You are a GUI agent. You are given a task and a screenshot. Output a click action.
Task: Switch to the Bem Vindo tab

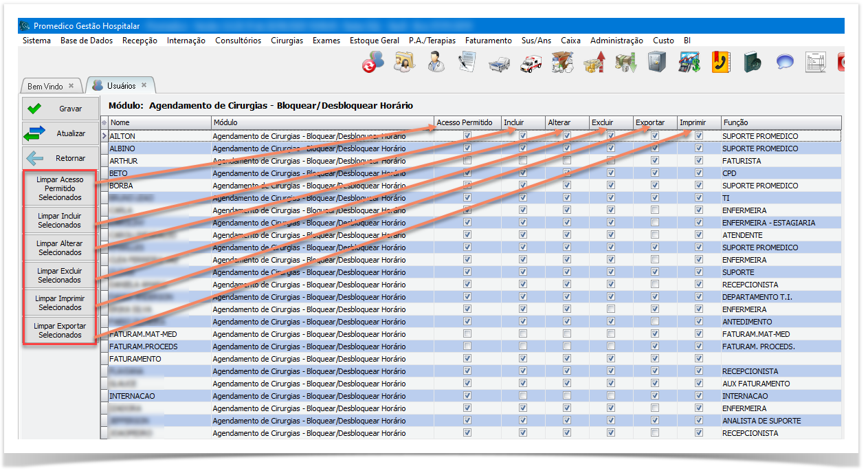tap(45, 86)
